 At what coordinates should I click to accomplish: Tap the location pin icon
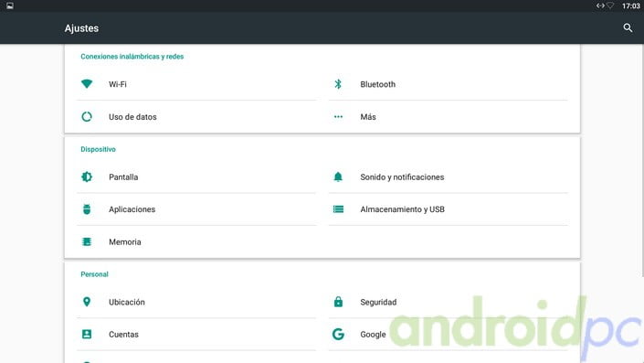(87, 302)
